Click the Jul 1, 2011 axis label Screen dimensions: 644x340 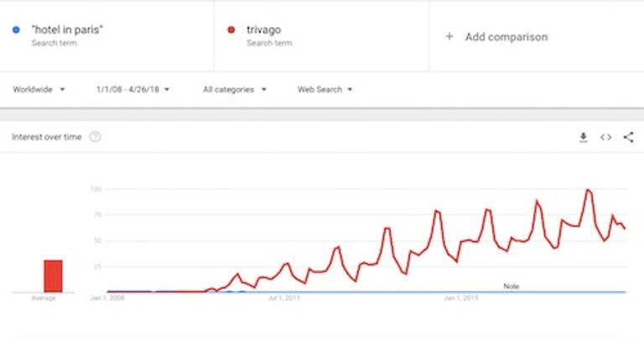(283, 298)
